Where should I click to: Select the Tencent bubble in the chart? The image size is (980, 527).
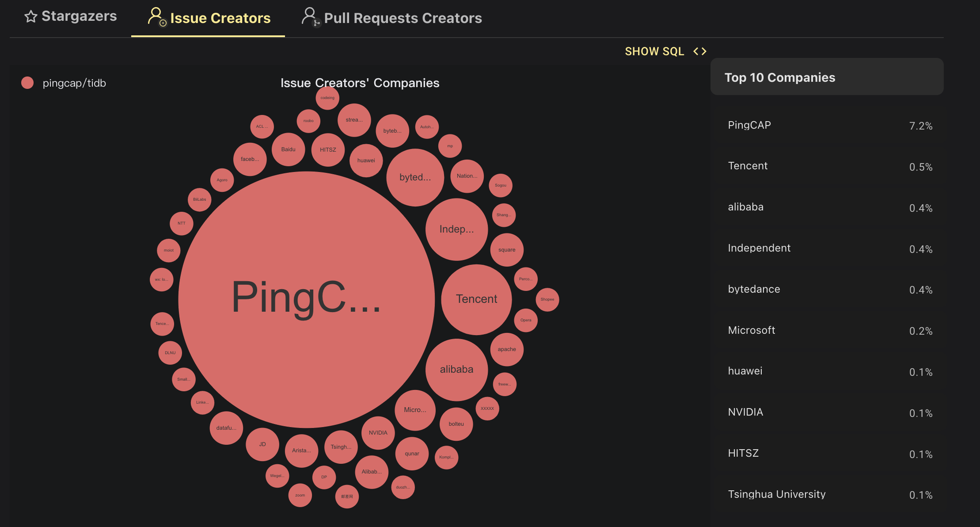(x=476, y=299)
